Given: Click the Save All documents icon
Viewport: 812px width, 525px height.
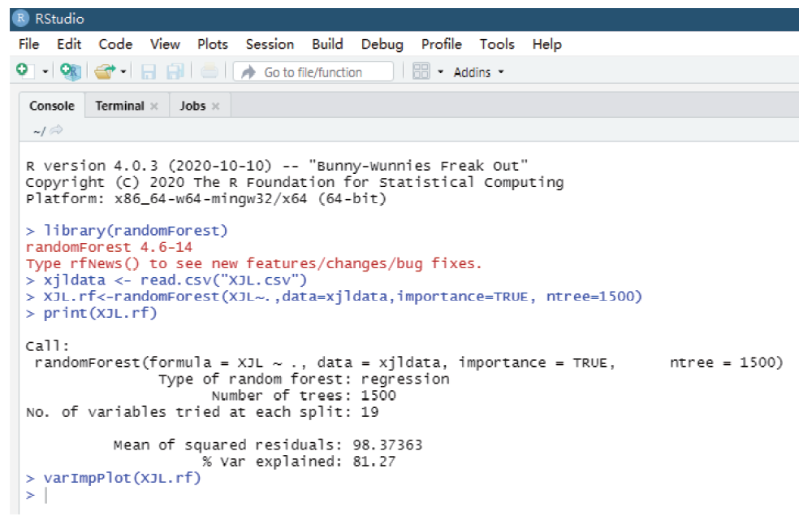Looking at the screenshot, I should [175, 72].
